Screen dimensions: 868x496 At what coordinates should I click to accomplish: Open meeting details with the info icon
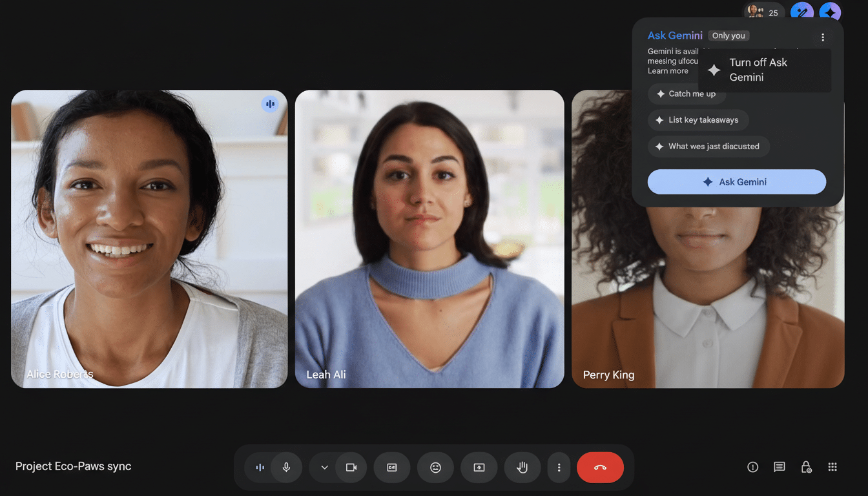(752, 467)
